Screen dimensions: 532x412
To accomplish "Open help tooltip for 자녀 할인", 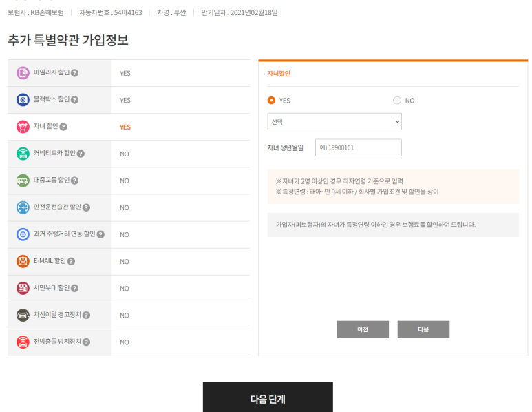I will coord(63,127).
